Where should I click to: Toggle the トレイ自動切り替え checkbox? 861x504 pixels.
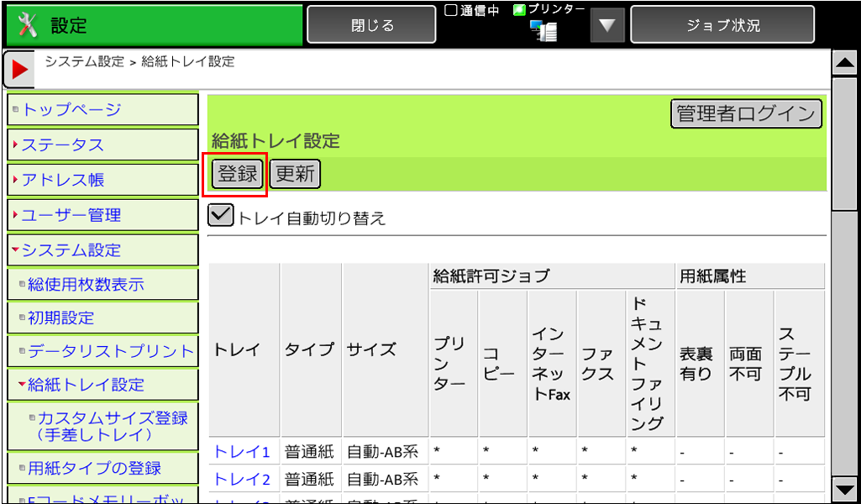tap(220, 216)
